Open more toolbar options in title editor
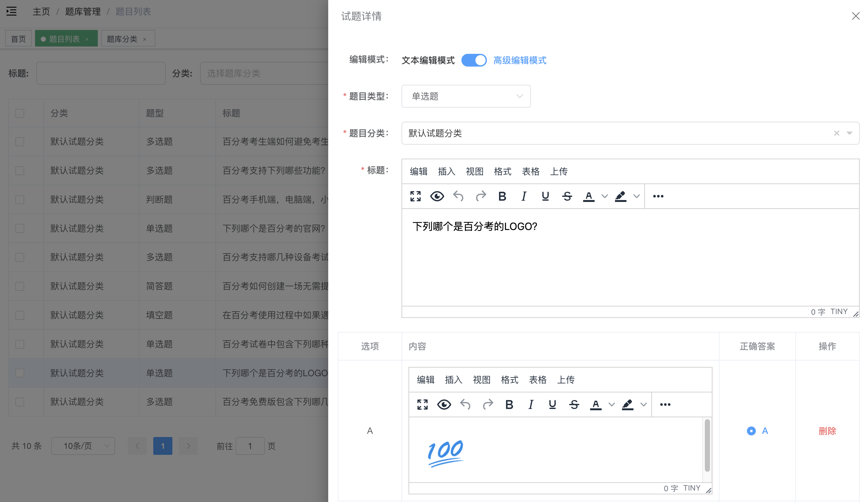 tap(658, 196)
